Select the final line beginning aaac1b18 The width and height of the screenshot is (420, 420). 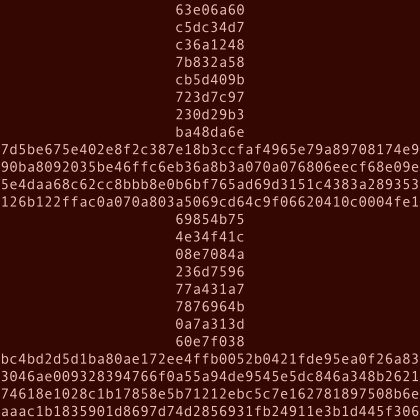[210, 411]
